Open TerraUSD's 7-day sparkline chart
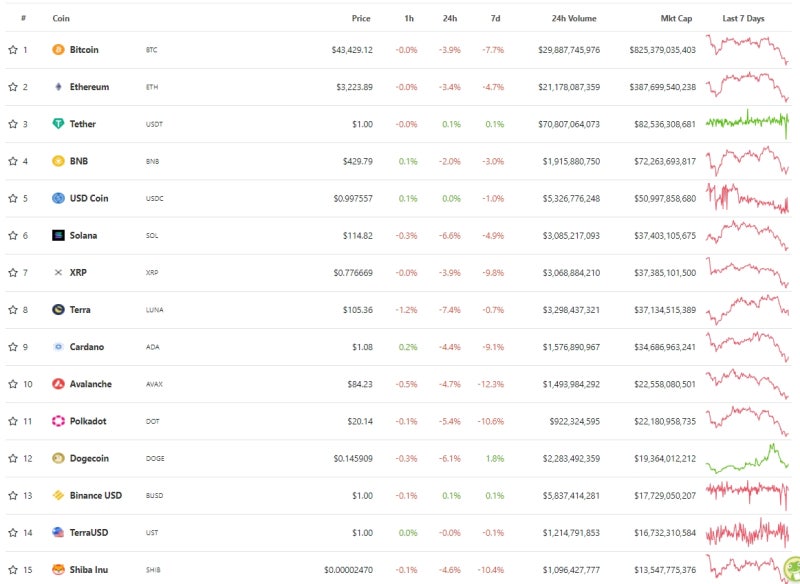This screenshot has width=800, height=584. pos(747,532)
